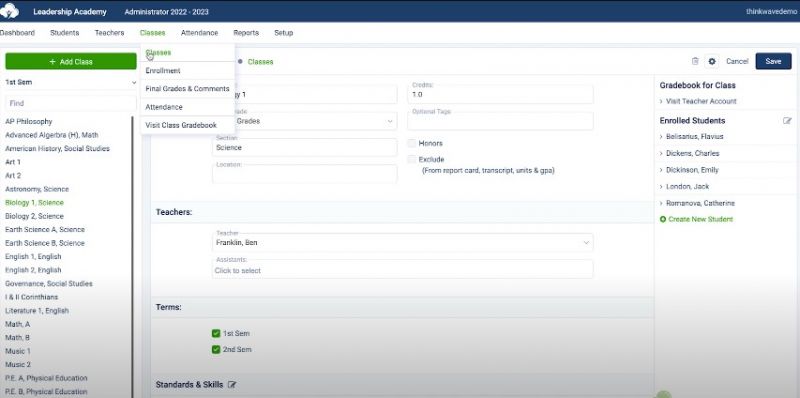This screenshot has height=398, width=800.
Task: Open the Dashboard menu
Action: click(x=17, y=33)
